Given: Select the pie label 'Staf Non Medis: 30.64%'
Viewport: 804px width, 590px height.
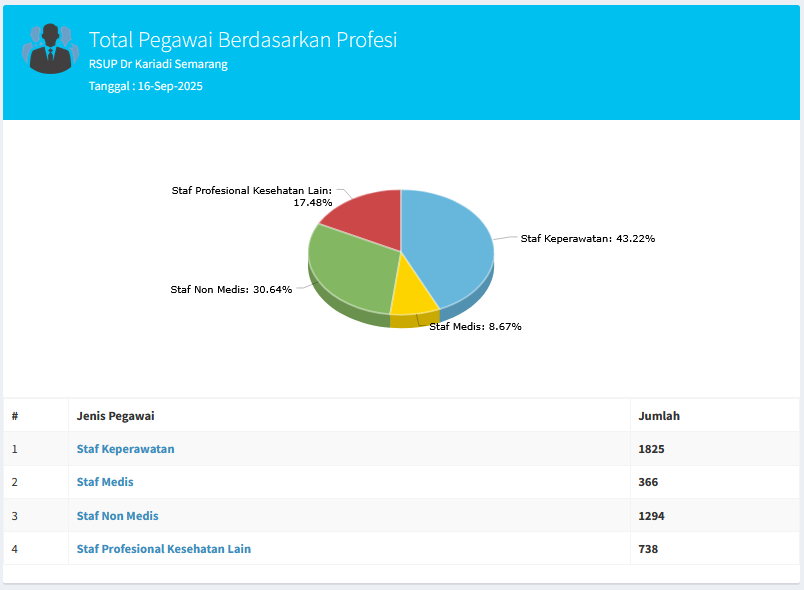Looking at the screenshot, I should coord(231,290).
